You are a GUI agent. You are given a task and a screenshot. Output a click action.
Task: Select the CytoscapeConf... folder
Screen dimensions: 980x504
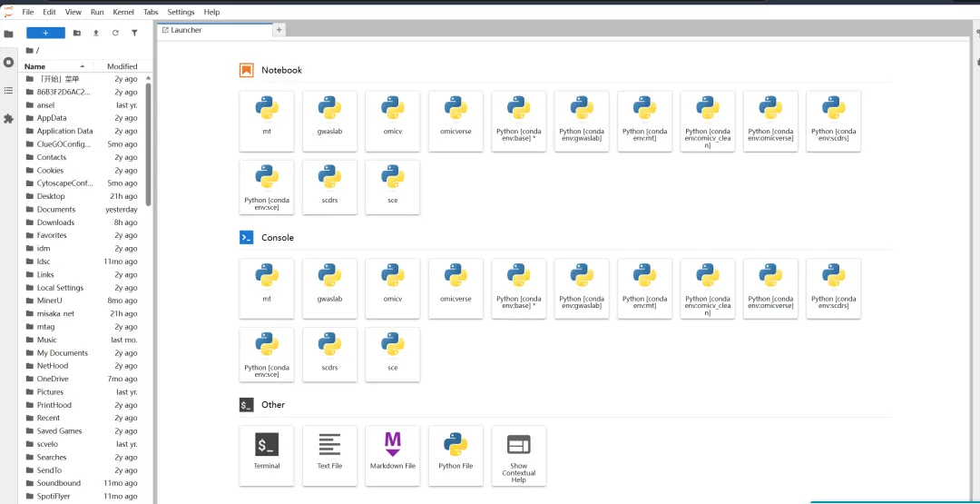pos(82,183)
